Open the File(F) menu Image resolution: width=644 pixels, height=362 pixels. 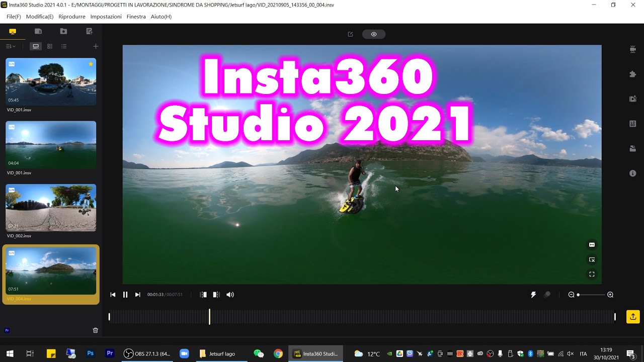coord(14,17)
